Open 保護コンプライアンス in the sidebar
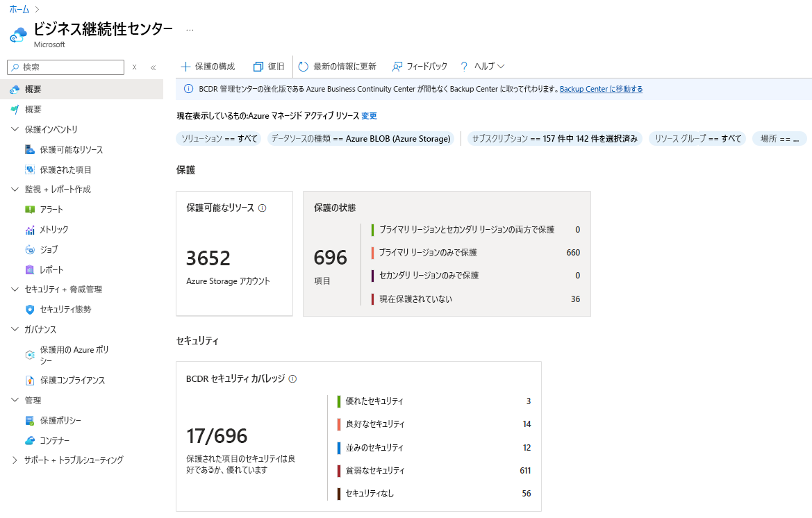This screenshot has height=518, width=812. point(73,381)
